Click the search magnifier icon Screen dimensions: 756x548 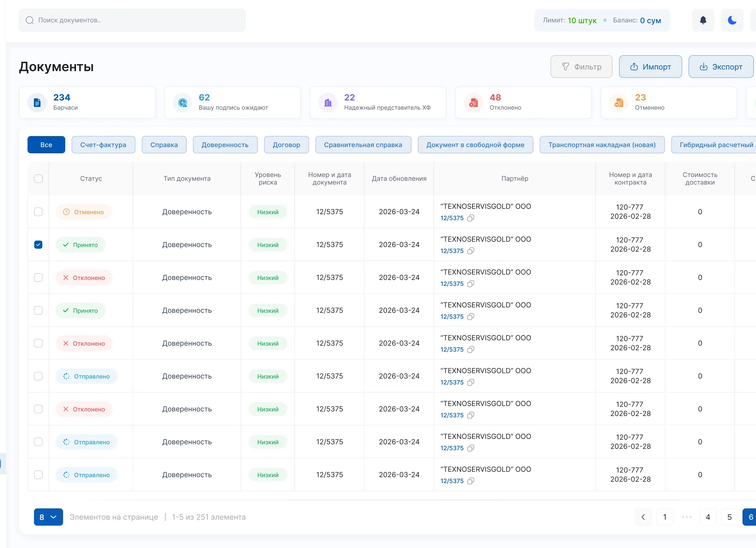(x=30, y=20)
